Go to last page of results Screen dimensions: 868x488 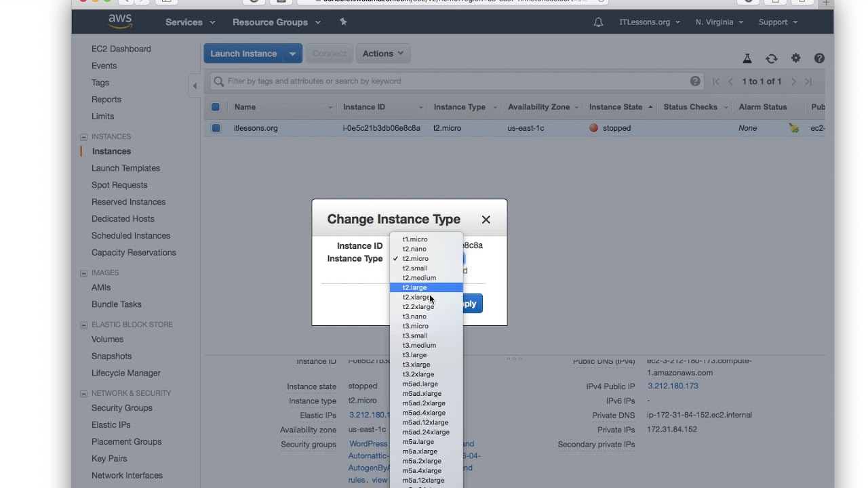(x=808, y=81)
